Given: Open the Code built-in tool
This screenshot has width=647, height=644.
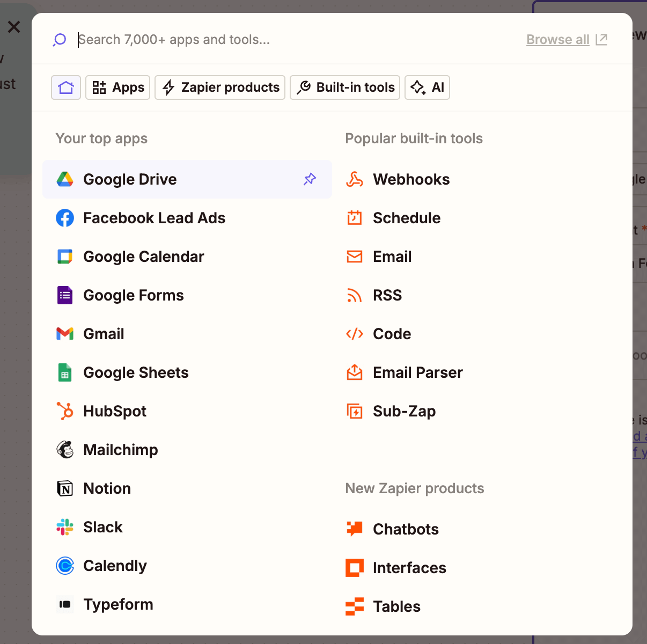Looking at the screenshot, I should pyautogui.click(x=392, y=334).
